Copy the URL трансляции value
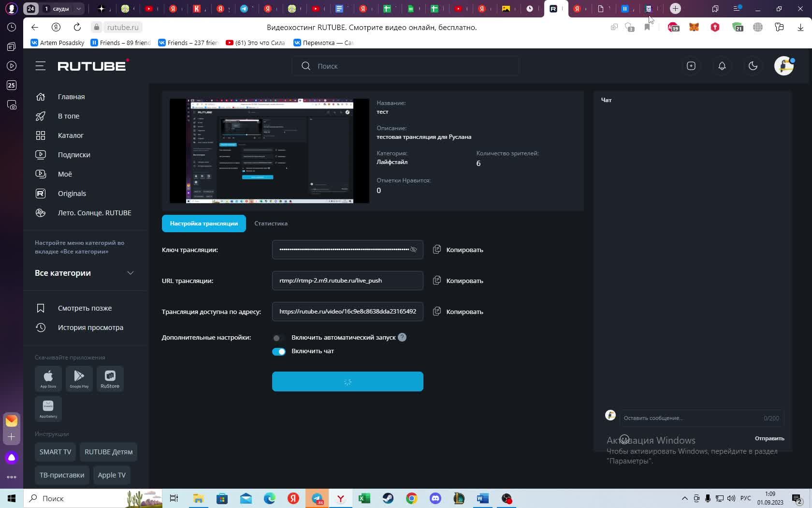 pos(458,281)
